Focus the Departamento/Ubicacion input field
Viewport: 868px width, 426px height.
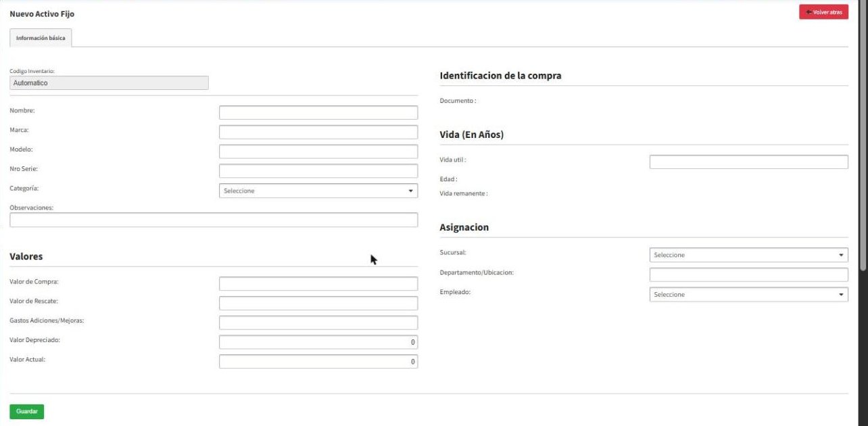[x=749, y=275]
